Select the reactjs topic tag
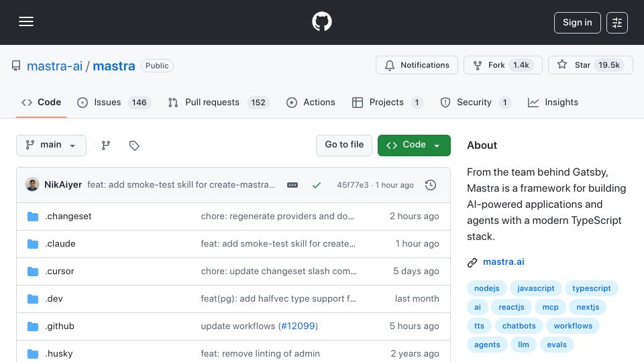The height and width of the screenshot is (362, 644). (x=511, y=308)
